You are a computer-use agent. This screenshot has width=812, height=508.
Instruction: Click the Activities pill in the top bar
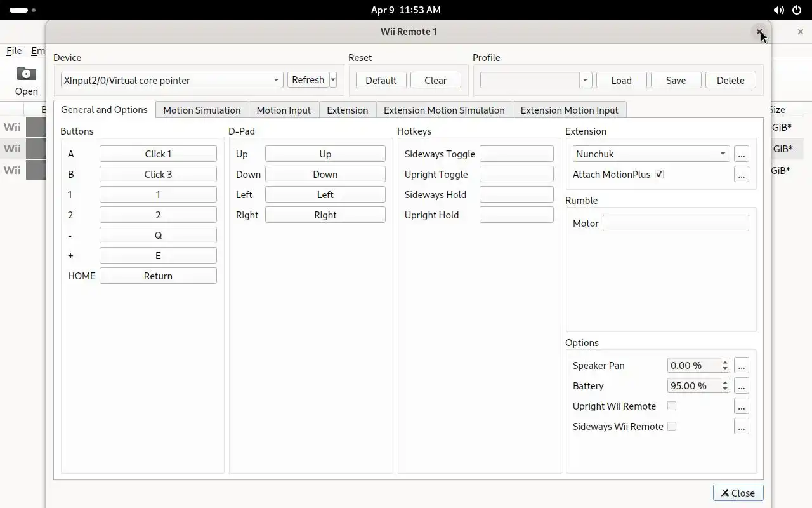pos(22,10)
